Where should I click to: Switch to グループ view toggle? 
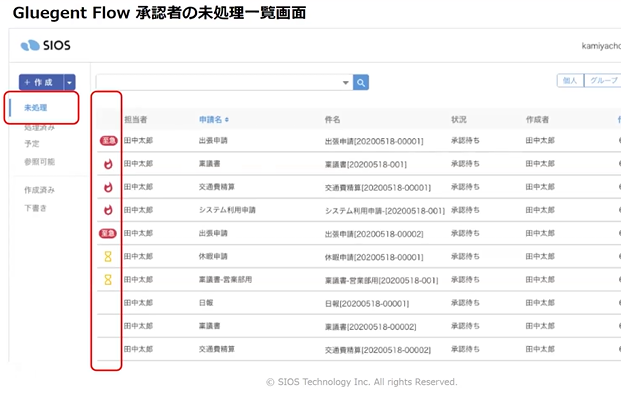pyautogui.click(x=602, y=80)
